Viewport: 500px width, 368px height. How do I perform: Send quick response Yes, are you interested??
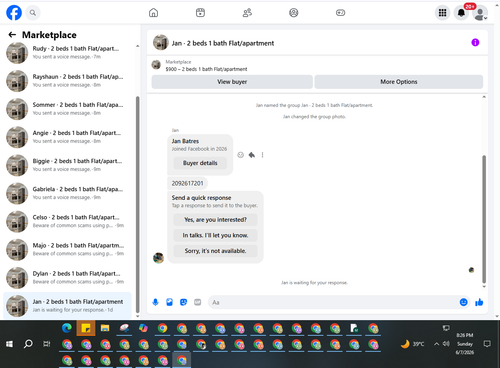click(215, 220)
